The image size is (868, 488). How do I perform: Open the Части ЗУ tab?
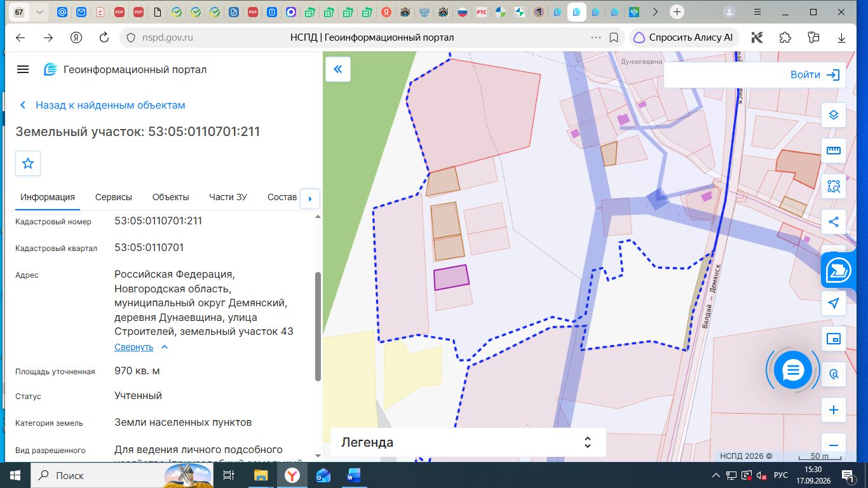tap(228, 197)
